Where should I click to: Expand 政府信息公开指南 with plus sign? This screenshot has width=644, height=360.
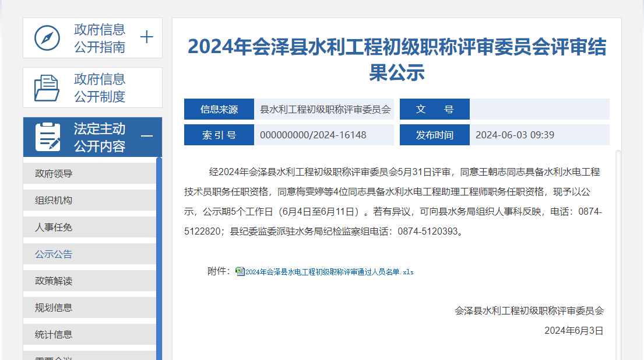[147, 38]
